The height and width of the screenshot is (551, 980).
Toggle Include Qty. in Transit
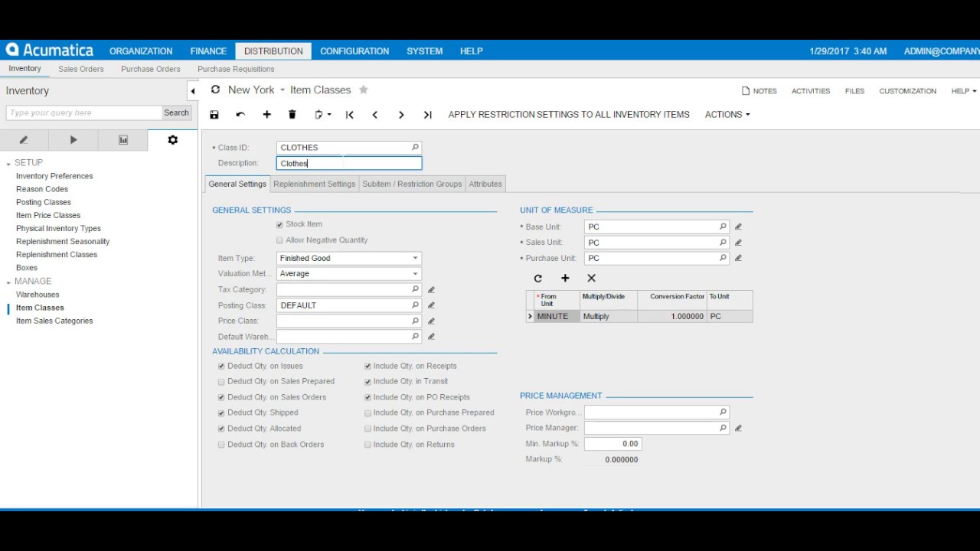tap(367, 382)
